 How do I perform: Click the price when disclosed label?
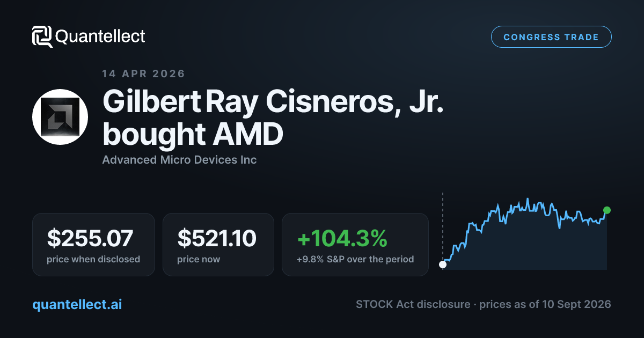[93, 259]
